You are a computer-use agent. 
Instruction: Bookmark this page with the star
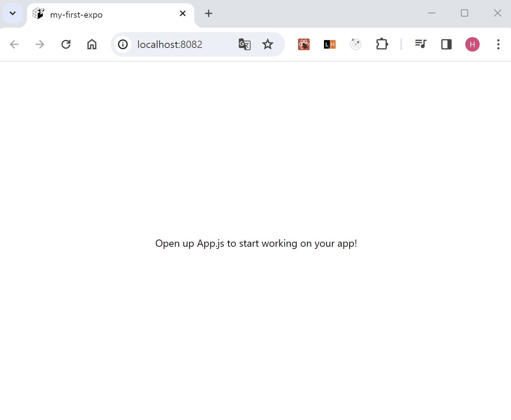tap(268, 44)
